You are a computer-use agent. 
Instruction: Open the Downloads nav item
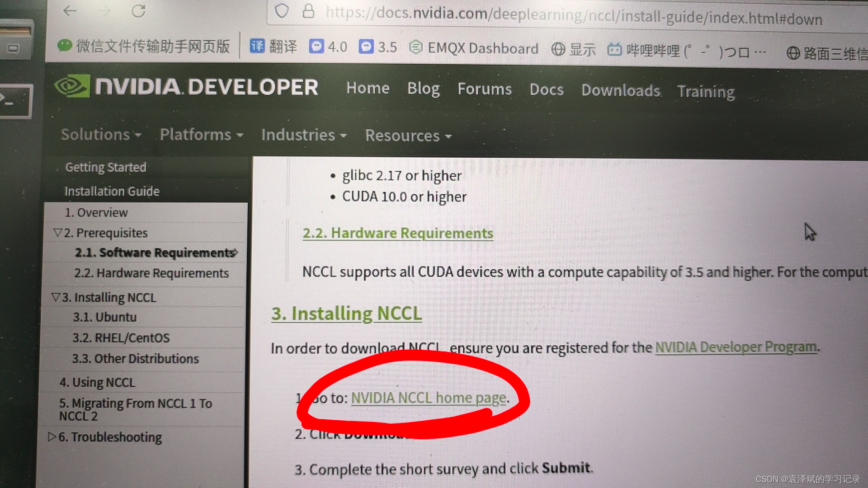[621, 90]
